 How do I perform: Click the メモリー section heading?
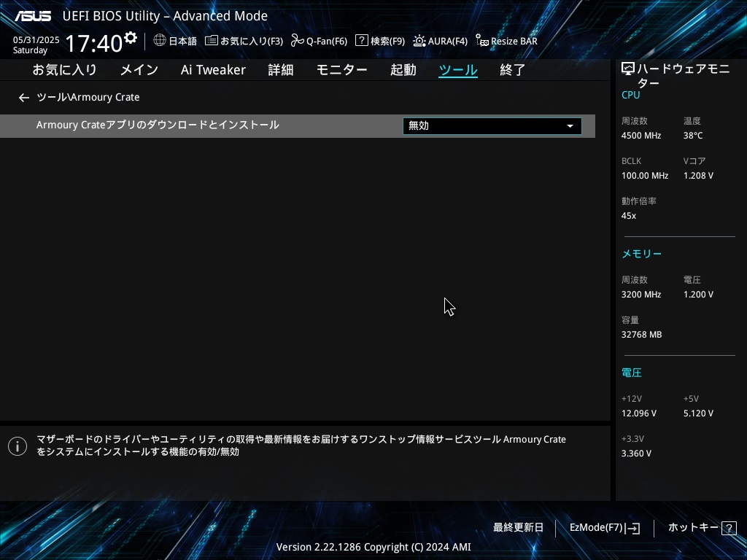click(641, 254)
